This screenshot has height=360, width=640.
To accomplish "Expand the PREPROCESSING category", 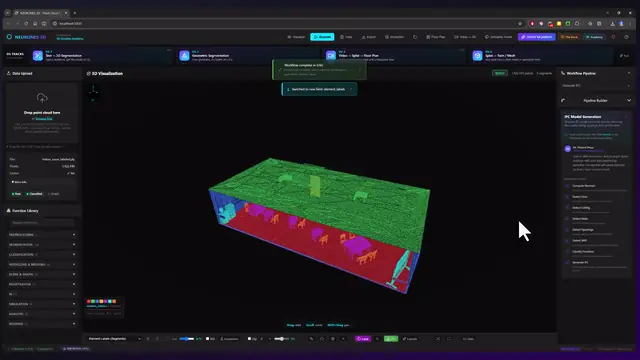I will point(42,235).
